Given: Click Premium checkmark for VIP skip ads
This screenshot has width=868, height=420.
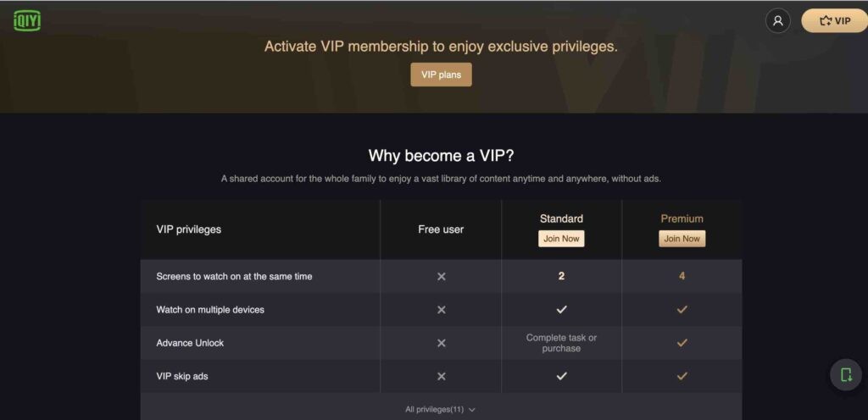Looking at the screenshot, I should (682, 376).
